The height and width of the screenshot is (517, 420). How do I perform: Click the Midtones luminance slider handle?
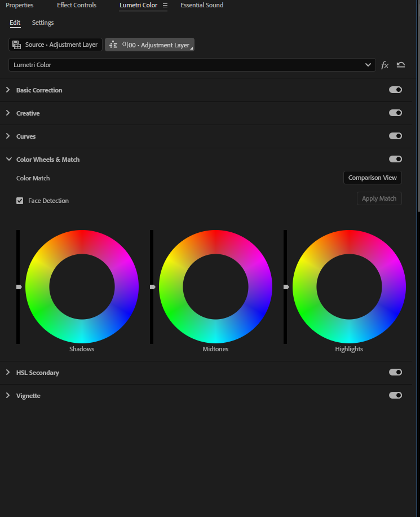(x=153, y=287)
